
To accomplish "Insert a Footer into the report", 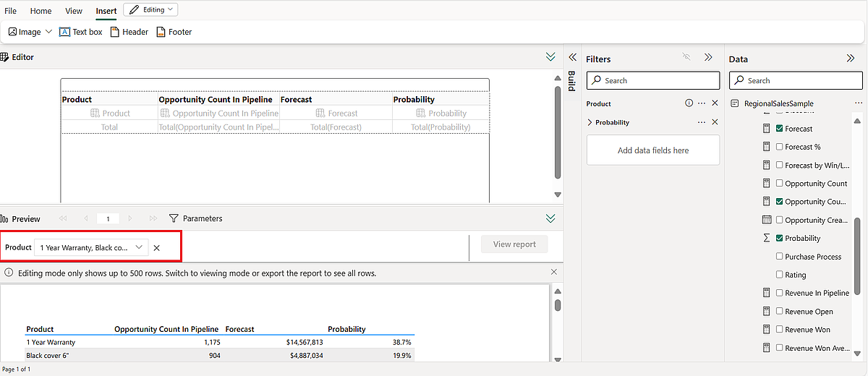I will (x=174, y=32).
